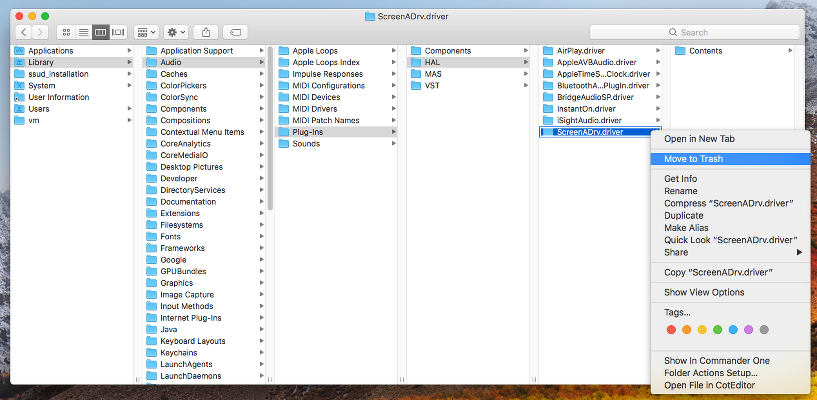Click Show In Commander One
Screen dimensions: 817x400
716,360
